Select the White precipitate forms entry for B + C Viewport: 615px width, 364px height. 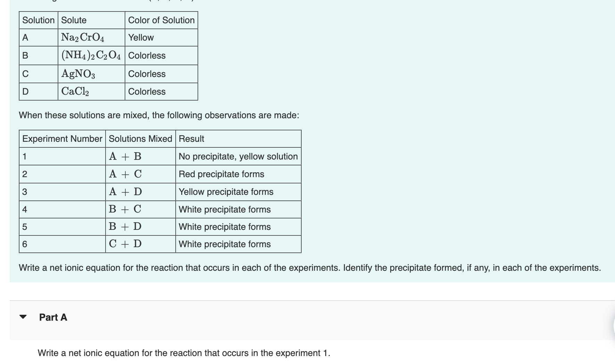[x=224, y=209]
